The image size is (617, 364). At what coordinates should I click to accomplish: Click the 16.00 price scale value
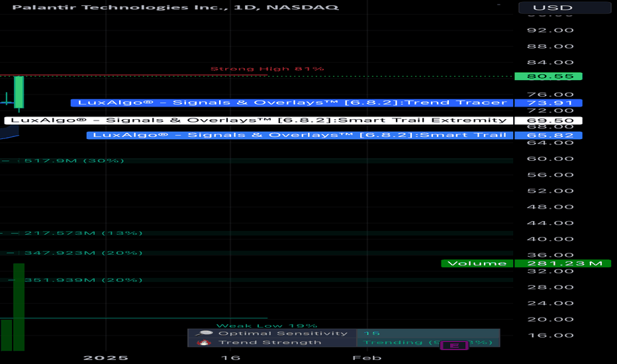550,336
